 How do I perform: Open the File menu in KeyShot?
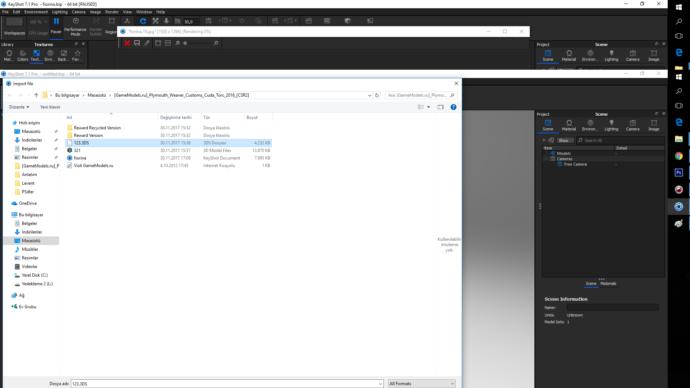(5, 12)
